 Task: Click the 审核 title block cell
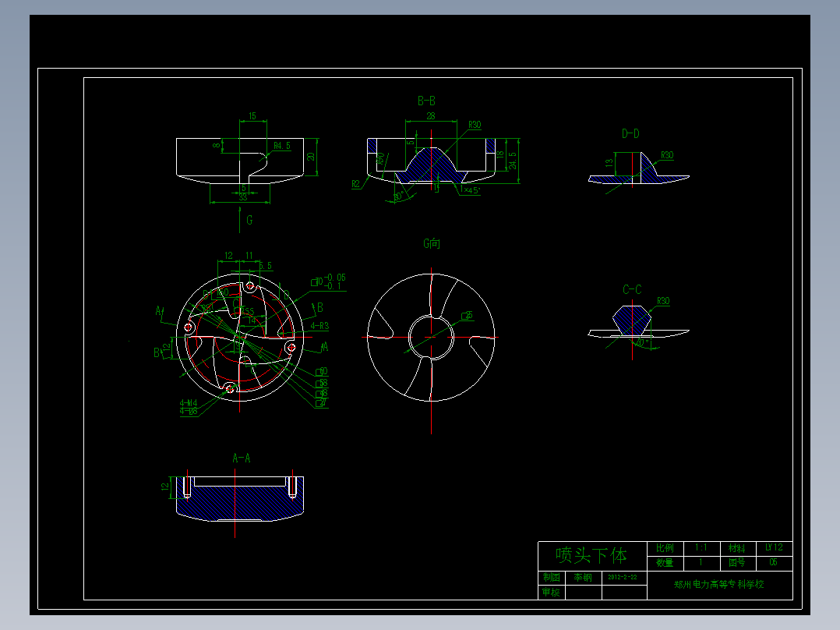tap(551, 593)
